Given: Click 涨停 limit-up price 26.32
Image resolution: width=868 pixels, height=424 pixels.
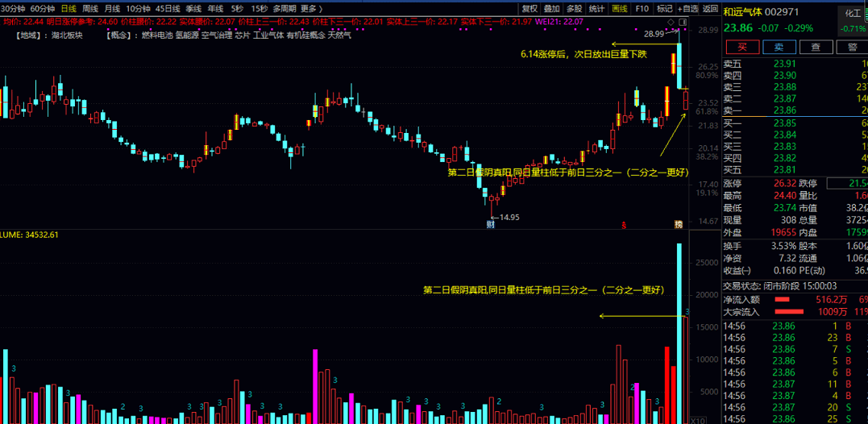Looking at the screenshot, I should 784,183.
